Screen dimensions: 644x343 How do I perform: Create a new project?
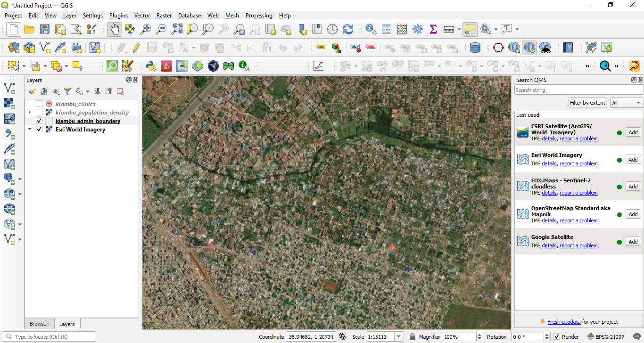13,29
